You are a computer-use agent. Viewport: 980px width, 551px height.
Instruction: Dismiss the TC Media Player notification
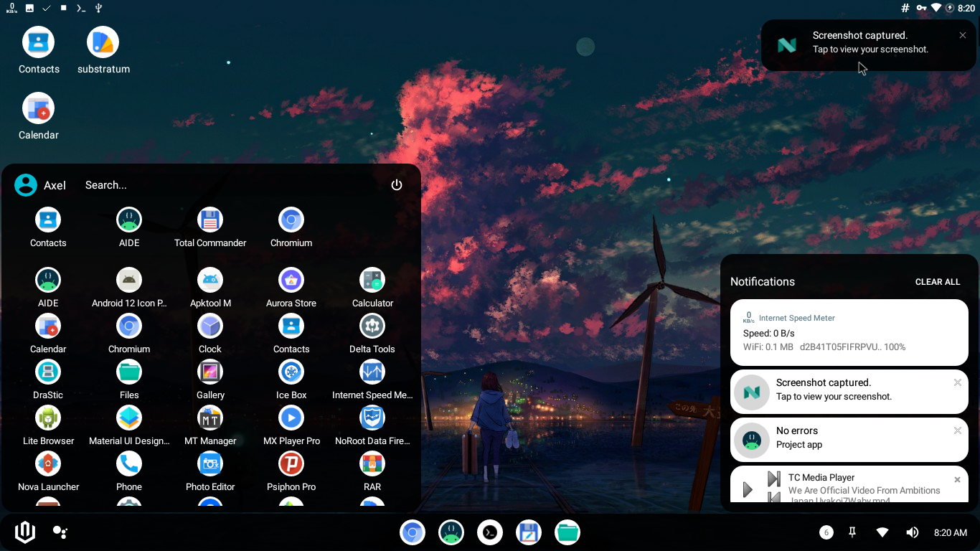point(958,479)
